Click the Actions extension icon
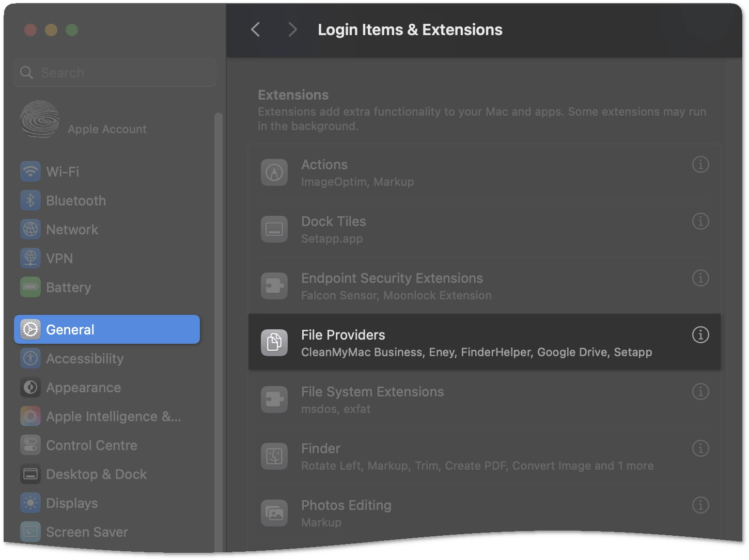The width and height of the screenshot is (749, 560). pos(274,172)
